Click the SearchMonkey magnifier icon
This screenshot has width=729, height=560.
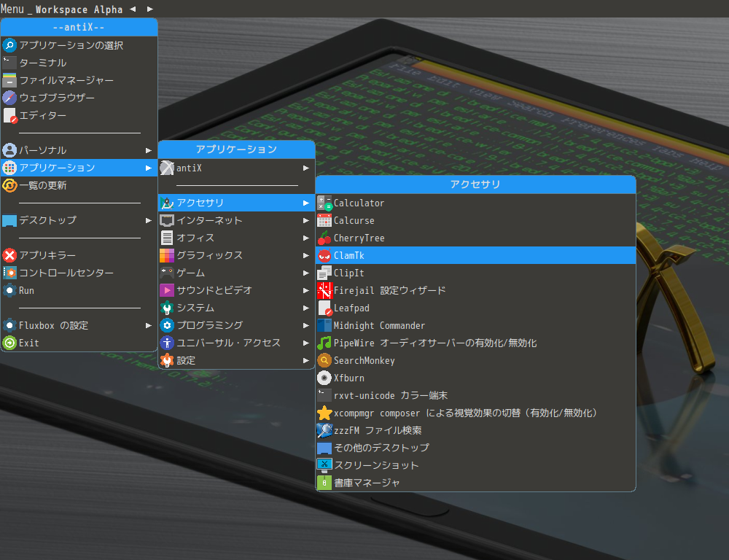(324, 360)
